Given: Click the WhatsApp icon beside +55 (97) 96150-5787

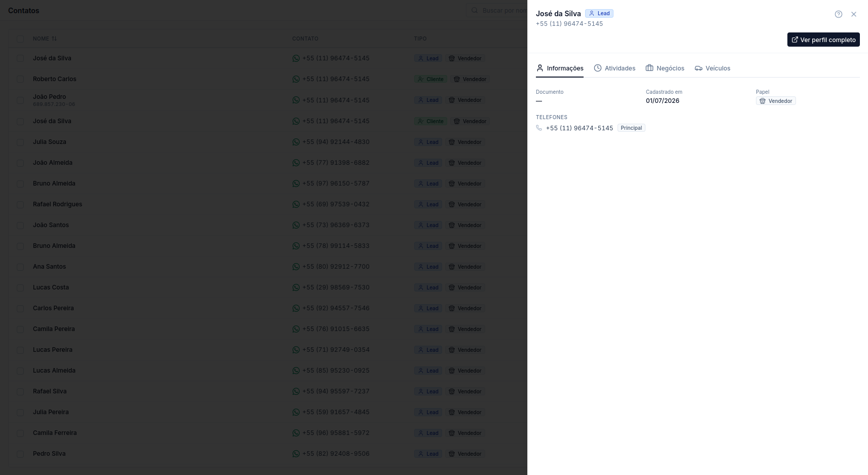Looking at the screenshot, I should 296,184.
